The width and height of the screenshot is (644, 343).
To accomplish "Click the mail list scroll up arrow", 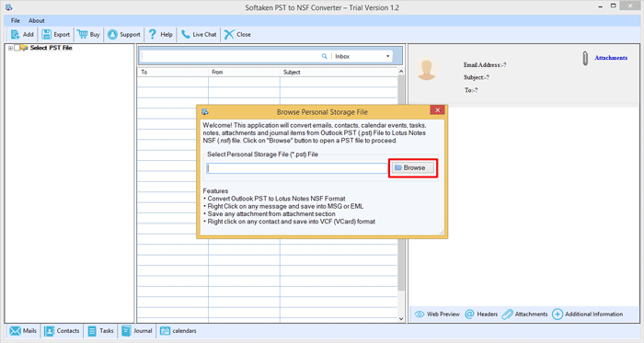I will [401, 72].
